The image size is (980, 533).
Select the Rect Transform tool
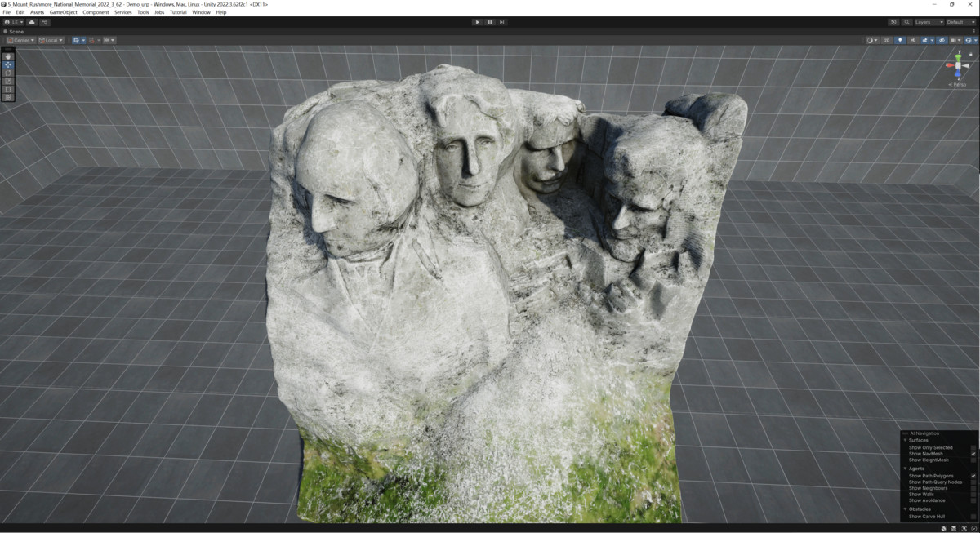(7, 89)
